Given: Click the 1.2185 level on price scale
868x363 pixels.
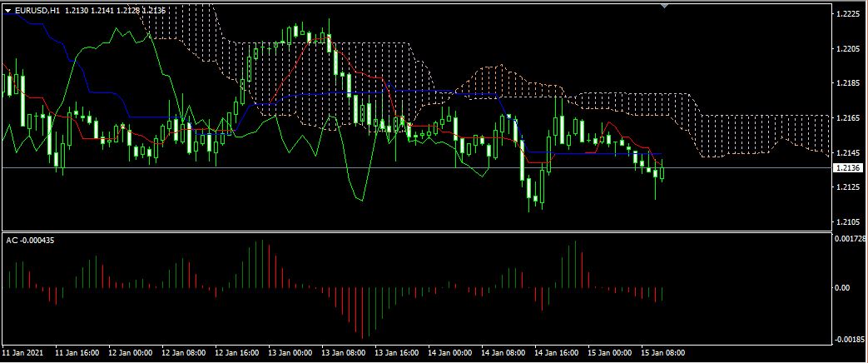Looking at the screenshot, I should [849, 84].
